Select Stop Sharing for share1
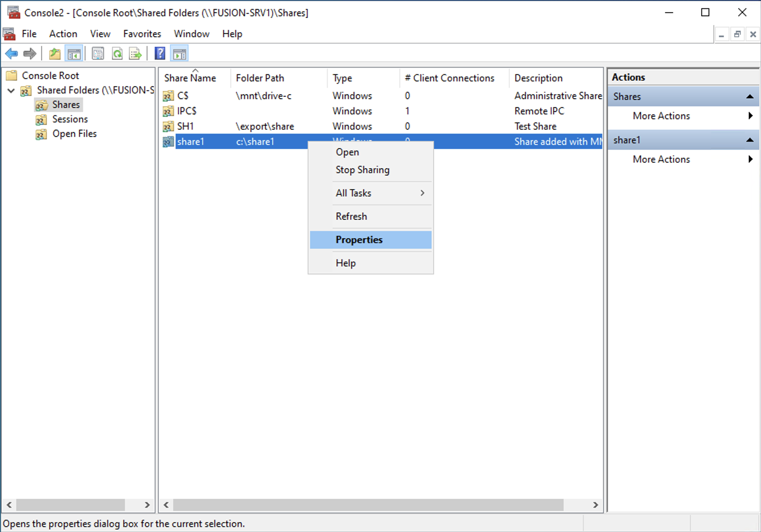Image resolution: width=761 pixels, height=532 pixels. click(362, 169)
